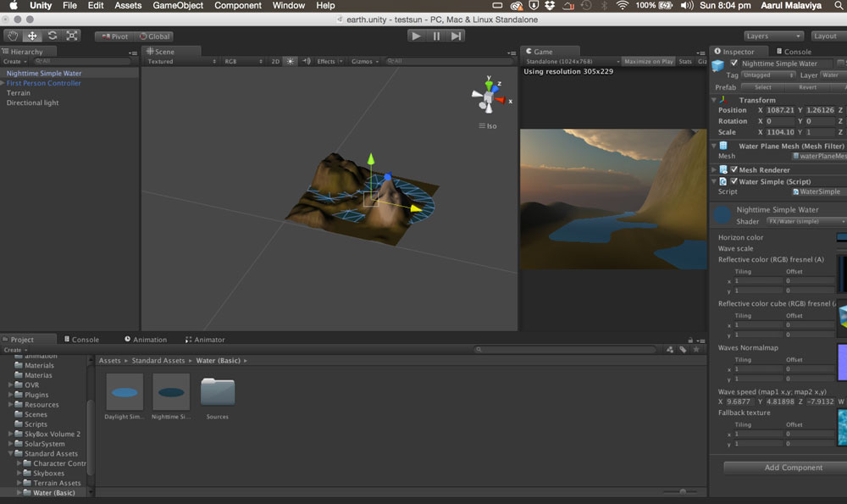Disable the Mesh Renderer component checkbox
The height and width of the screenshot is (504, 847).
pos(734,170)
